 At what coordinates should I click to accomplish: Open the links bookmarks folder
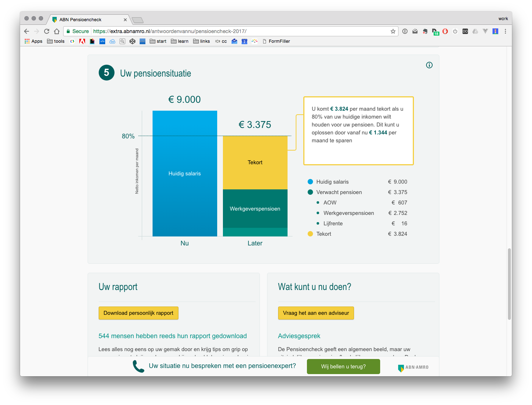pyautogui.click(x=201, y=41)
